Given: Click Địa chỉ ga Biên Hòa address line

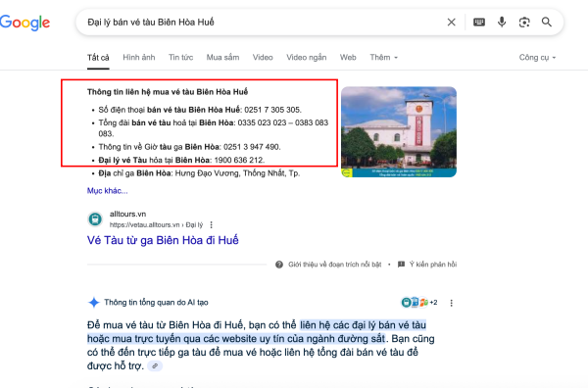Looking at the screenshot, I should click(x=199, y=173).
